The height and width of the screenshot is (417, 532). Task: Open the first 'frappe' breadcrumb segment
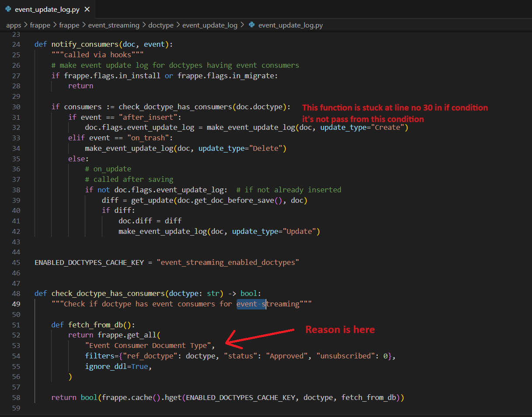coord(40,25)
